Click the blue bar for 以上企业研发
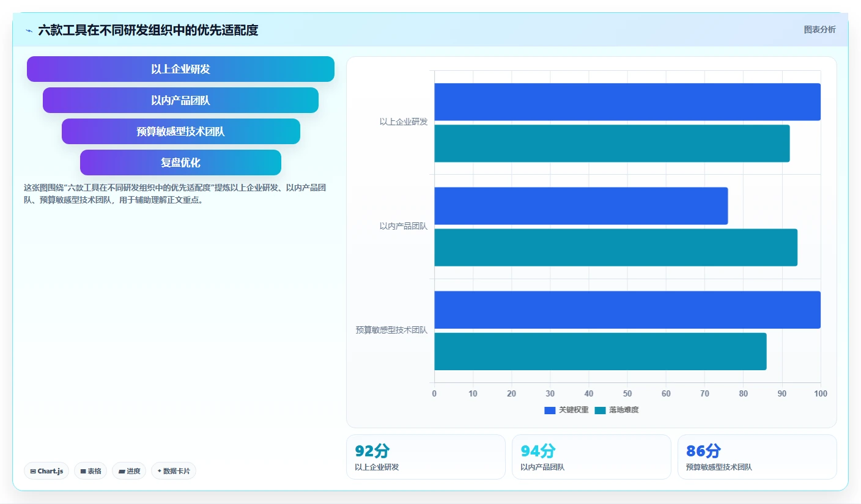This screenshot has height=504, width=861. pos(627,102)
